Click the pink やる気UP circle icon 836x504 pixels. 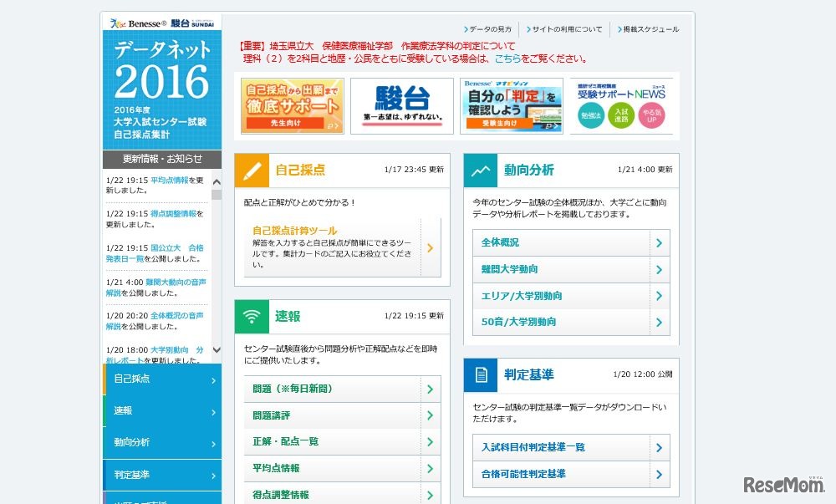[x=651, y=115]
